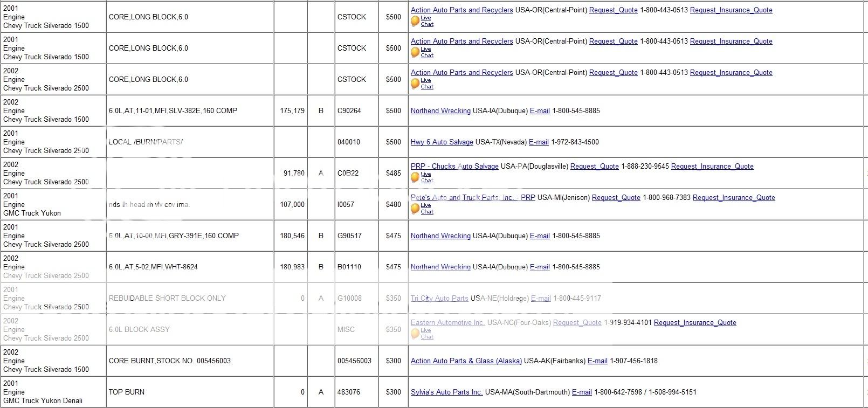Open Live Chat icon for Pete's Auto and Truck Parts

[422, 209]
